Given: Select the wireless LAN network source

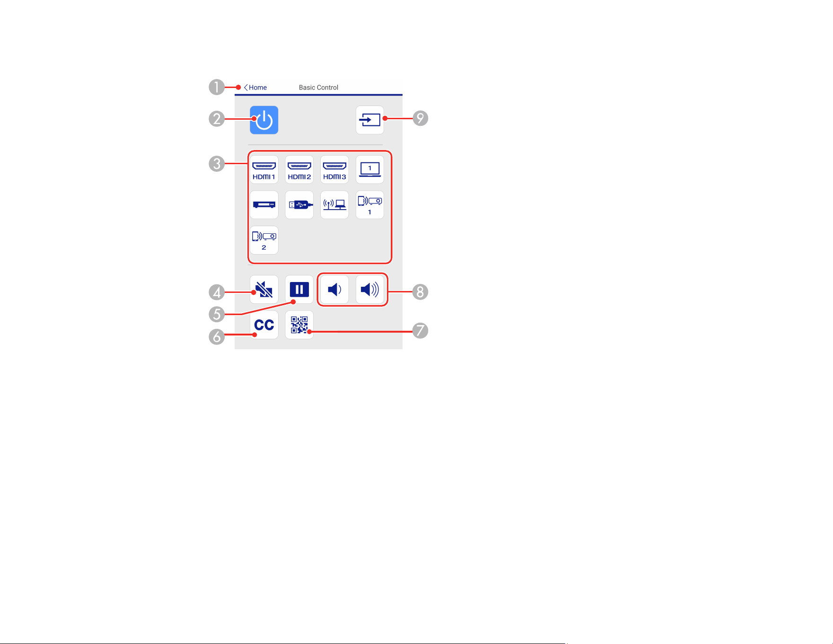Looking at the screenshot, I should [334, 205].
